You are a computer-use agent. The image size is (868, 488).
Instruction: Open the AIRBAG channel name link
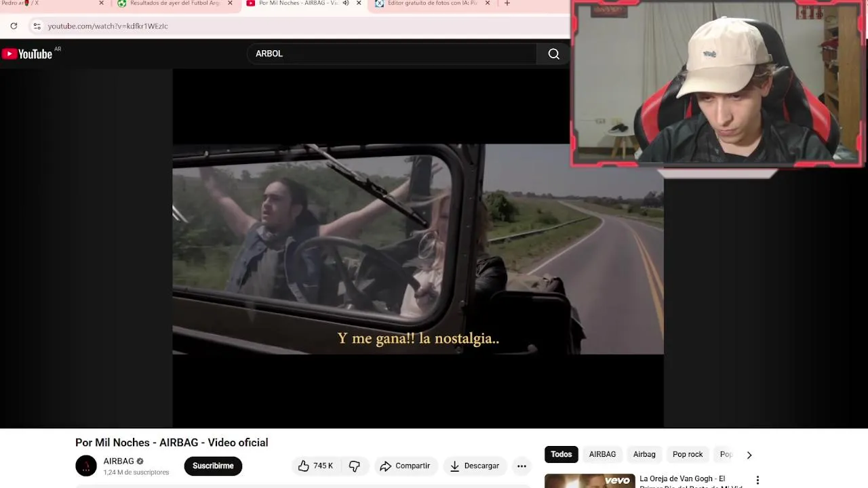tap(119, 462)
